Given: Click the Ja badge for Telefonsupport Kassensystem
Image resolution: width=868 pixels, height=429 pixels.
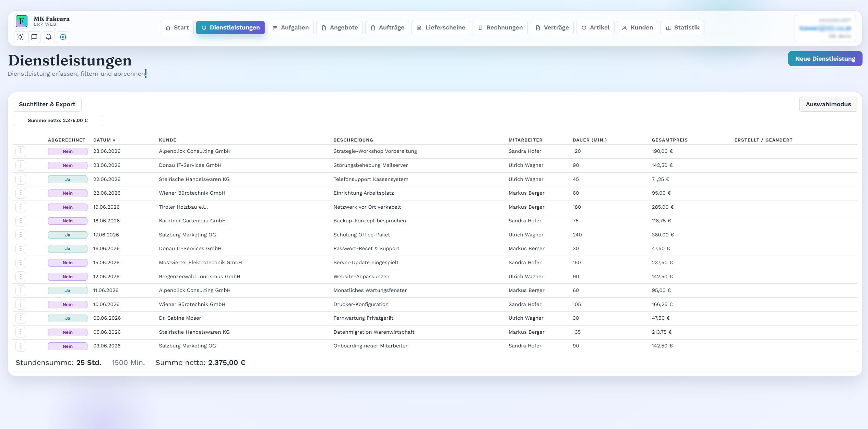Looking at the screenshot, I should (x=68, y=180).
